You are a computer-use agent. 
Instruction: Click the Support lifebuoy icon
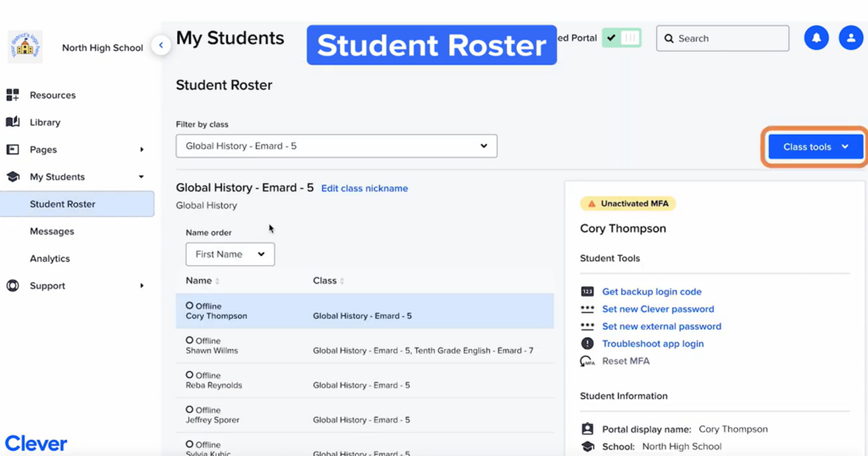[x=13, y=286]
